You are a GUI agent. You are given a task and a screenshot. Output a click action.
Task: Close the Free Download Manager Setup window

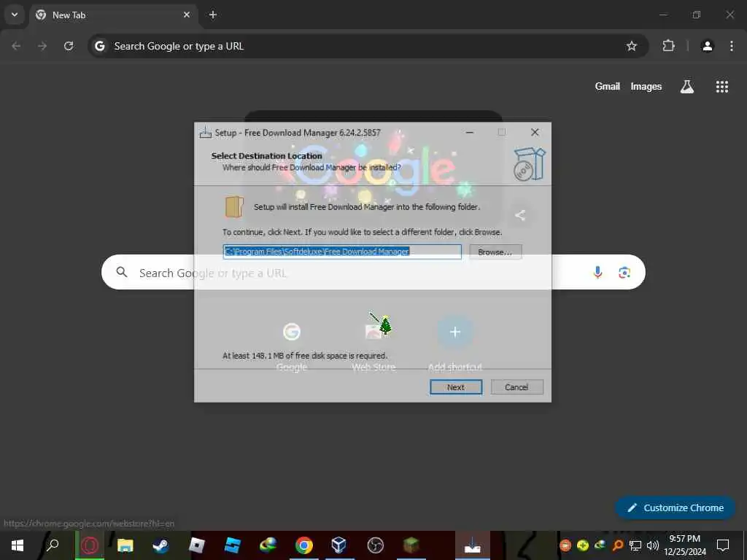[535, 133]
